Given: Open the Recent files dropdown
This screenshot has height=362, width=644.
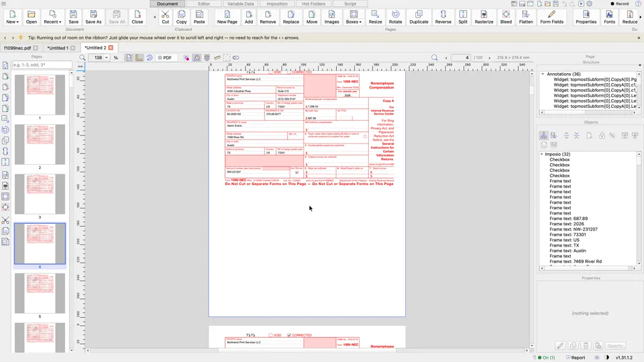Looking at the screenshot, I should pos(52,17).
